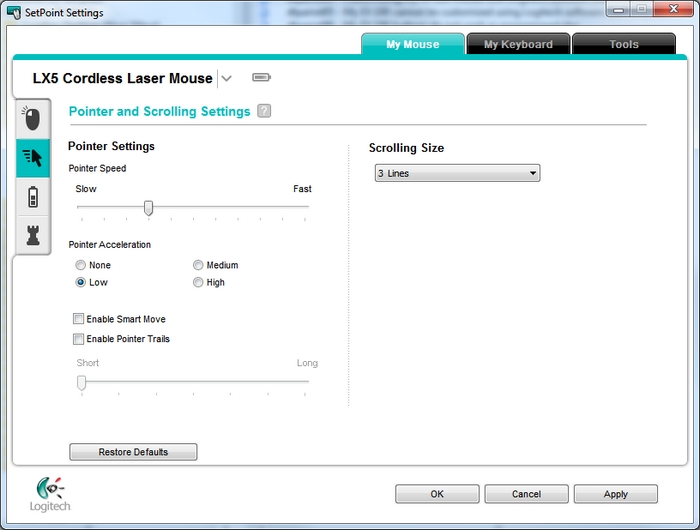Click the help question mark icon
The height and width of the screenshot is (530, 700).
tap(264, 111)
